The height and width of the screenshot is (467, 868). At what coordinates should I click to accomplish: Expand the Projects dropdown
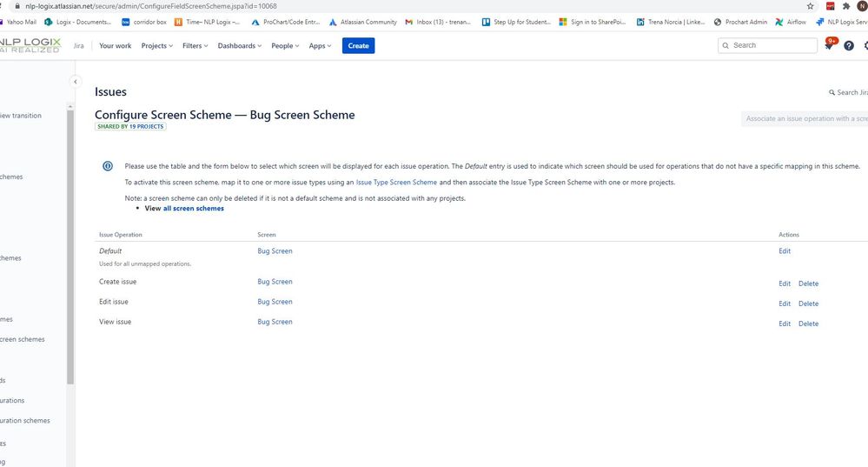[157, 45]
